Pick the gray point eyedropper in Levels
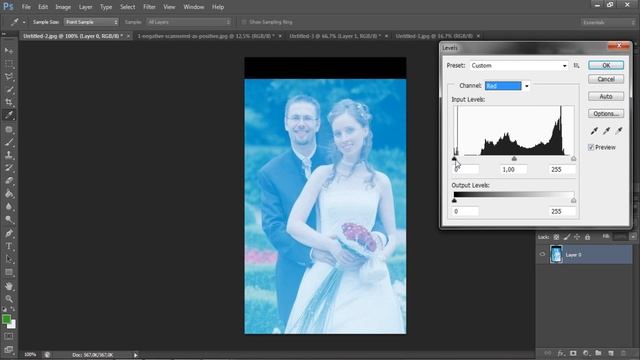640x360 pixels. (607, 131)
